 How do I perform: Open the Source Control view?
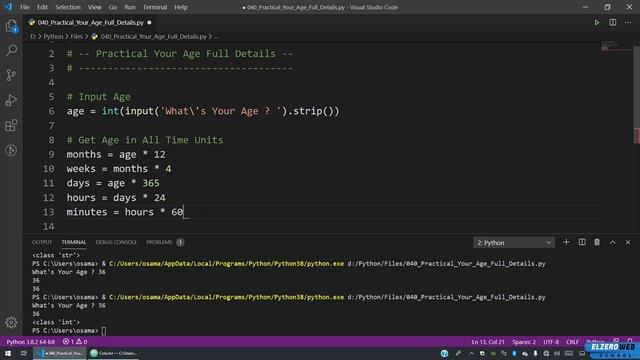(11, 75)
